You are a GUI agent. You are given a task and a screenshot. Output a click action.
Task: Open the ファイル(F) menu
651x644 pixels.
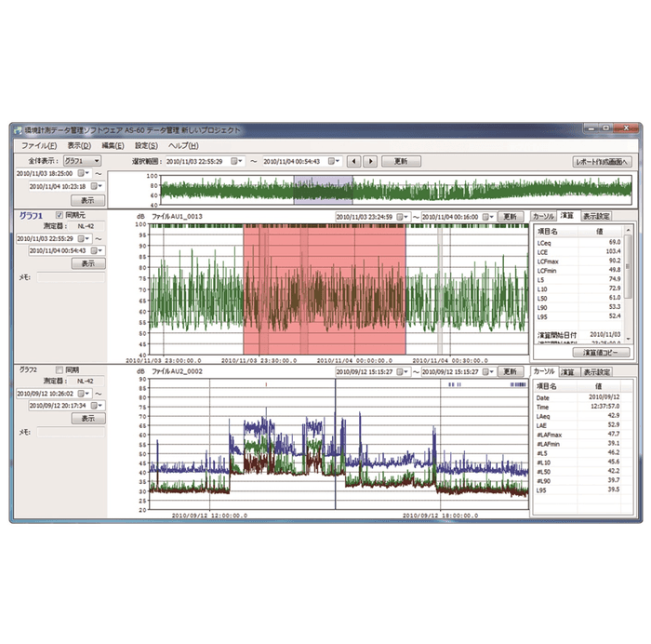(39, 146)
